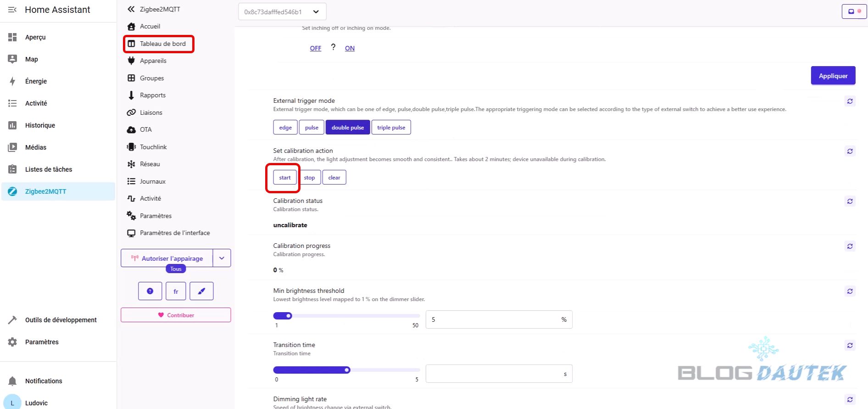Image resolution: width=868 pixels, height=409 pixels.
Task: Expand the Autoriser l'appairage arrow dropdown
Action: 222,258
